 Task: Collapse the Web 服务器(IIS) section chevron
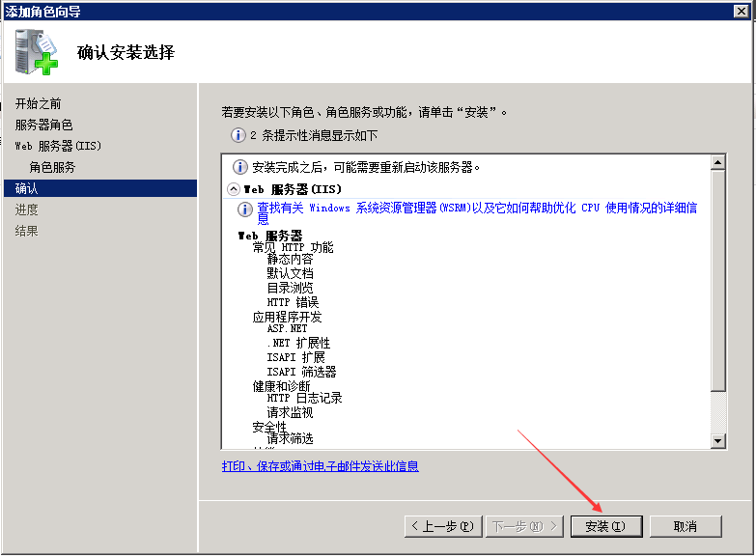click(234, 189)
